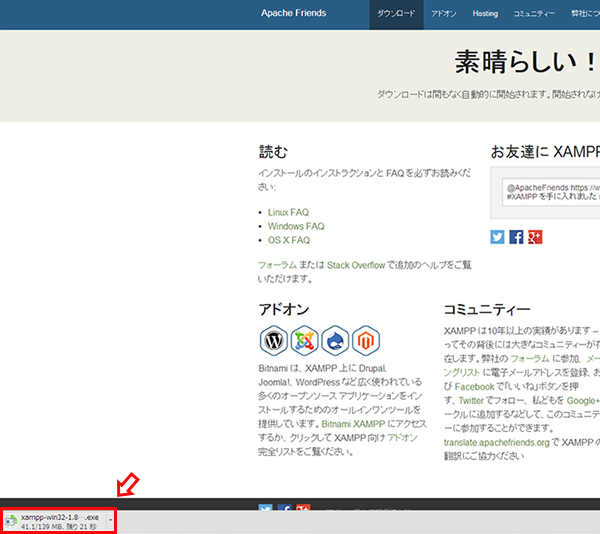Share XAMPP via the Facebook icon under the tweet box
This screenshot has height=534, width=600.
516,237
